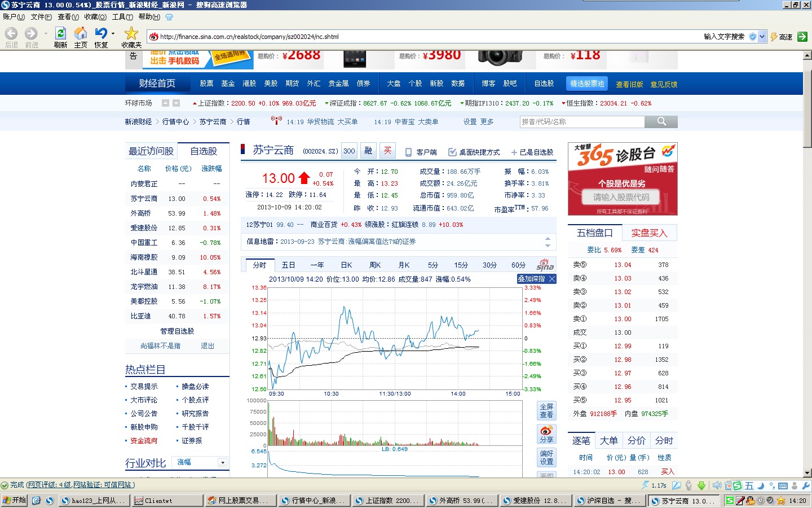Image resolution: width=812 pixels, height=508 pixels.
Task: Open the dropdown arrow next to 恢复
Action: pos(113,33)
